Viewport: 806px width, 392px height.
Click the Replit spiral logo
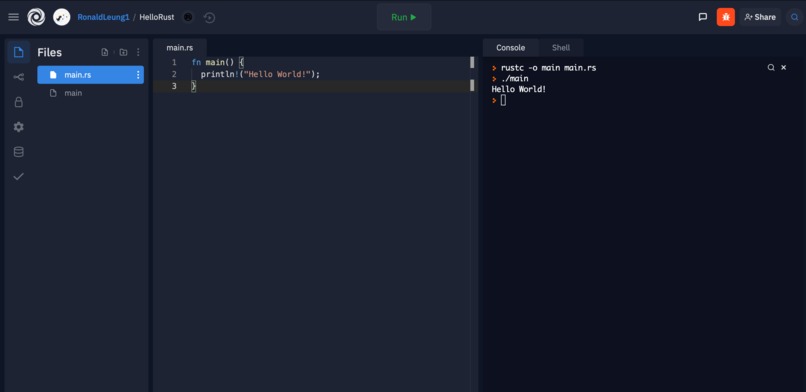click(36, 17)
